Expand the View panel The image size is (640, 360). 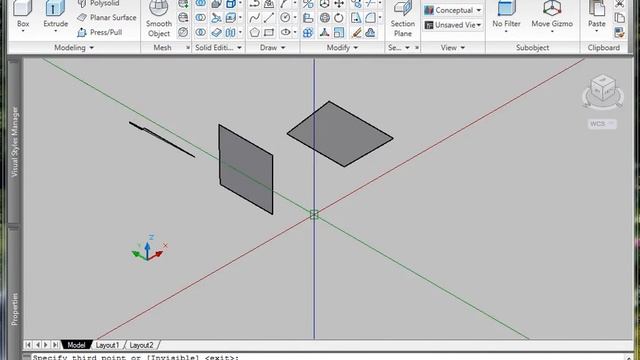point(453,48)
